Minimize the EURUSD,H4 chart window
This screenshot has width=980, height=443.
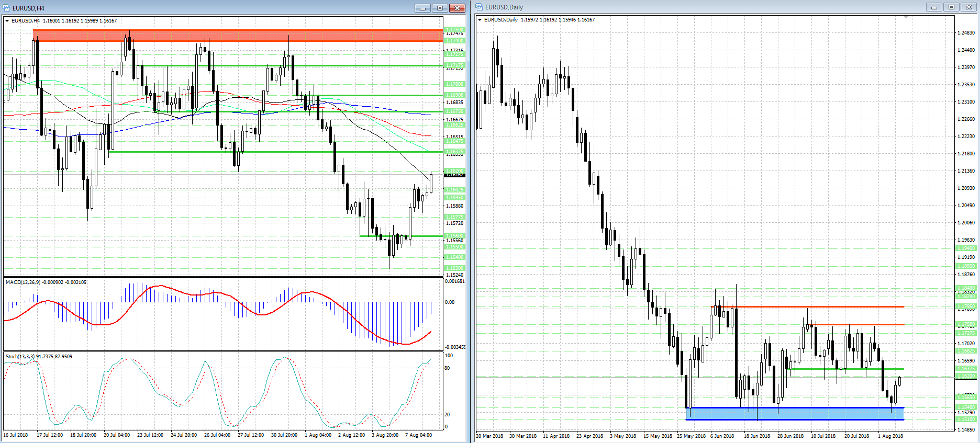(x=422, y=8)
